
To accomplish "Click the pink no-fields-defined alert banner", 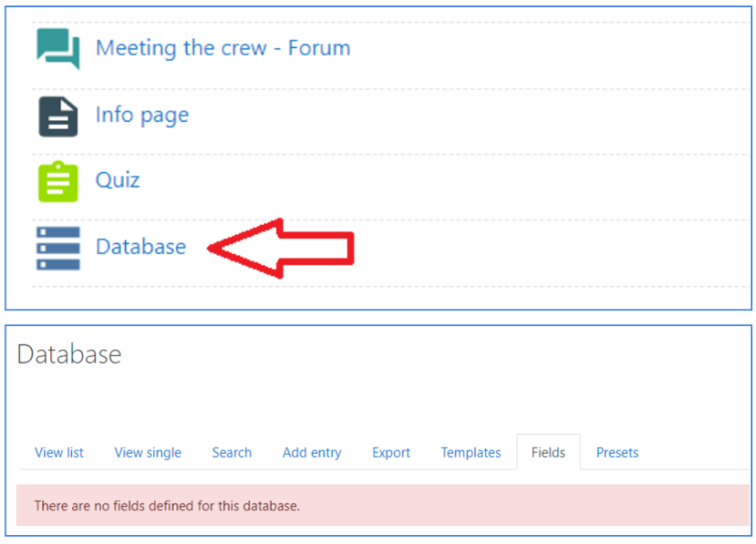I will (x=382, y=505).
